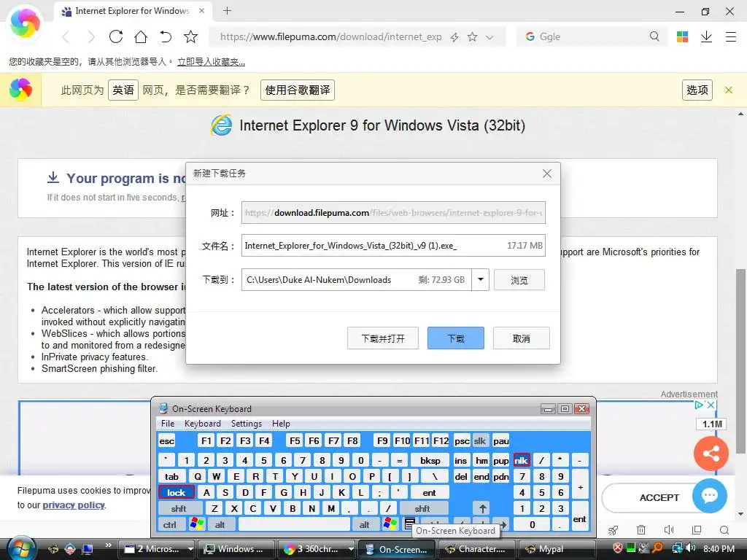The height and width of the screenshot is (560, 747).
Task: Open the 选项 translation options button
Action: click(697, 90)
